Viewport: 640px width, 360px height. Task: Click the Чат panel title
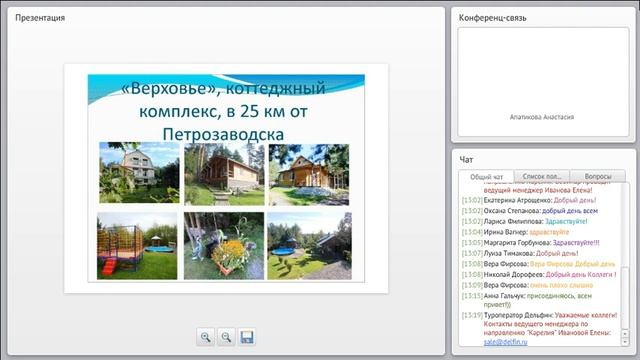click(x=466, y=160)
